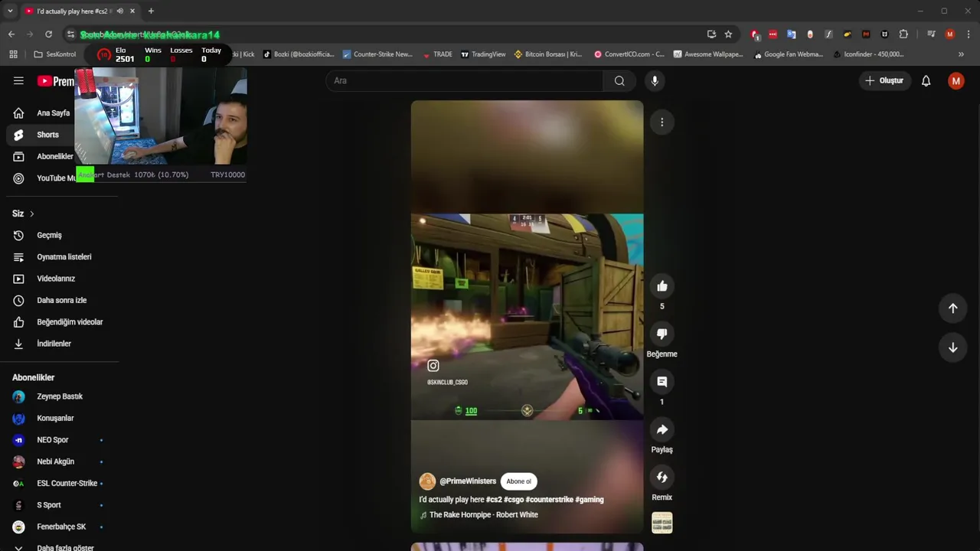Go to next short with down arrow

click(953, 347)
